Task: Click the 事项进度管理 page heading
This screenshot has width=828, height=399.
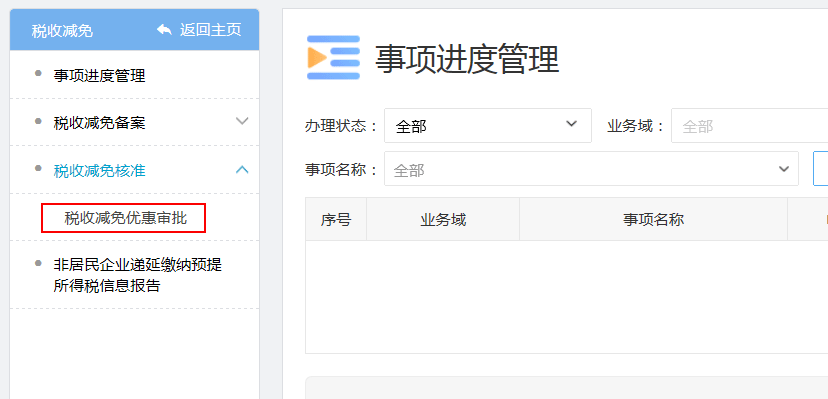Action: 467,59
